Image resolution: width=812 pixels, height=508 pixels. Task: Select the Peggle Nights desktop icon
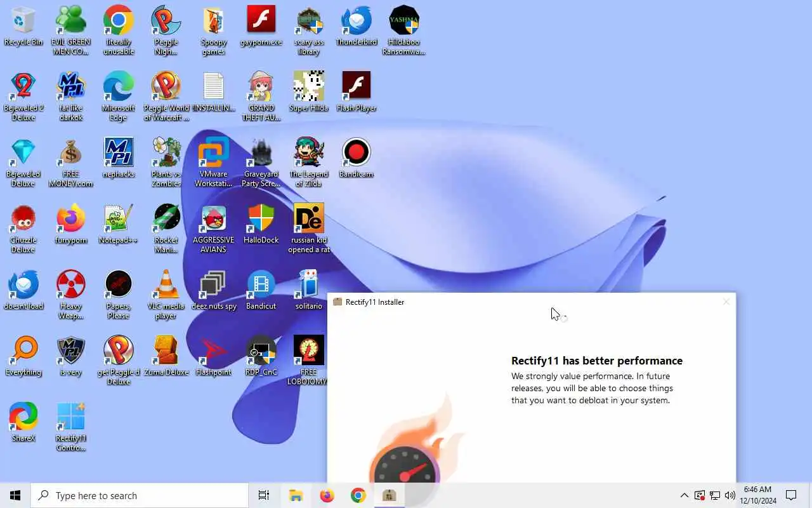[166, 30]
